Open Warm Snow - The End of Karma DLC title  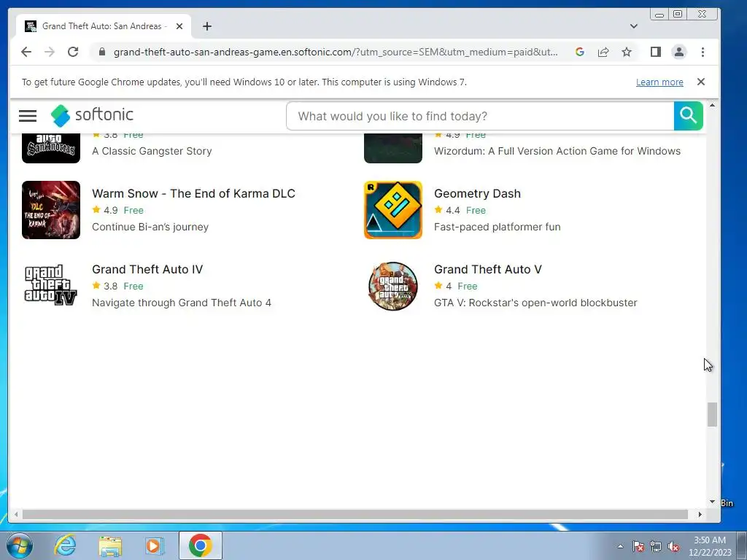[193, 193]
